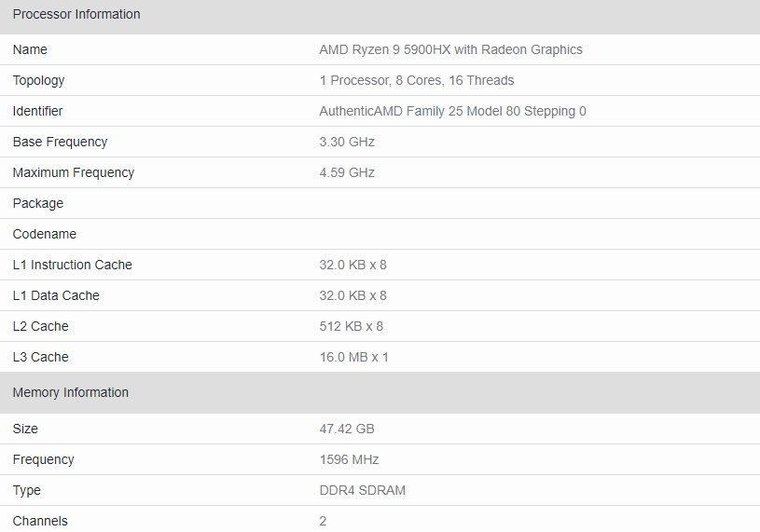Viewport: 760px width, 532px height.
Task: Select the AMD Ryzen 9 5900HX name value
Action: click(x=450, y=50)
